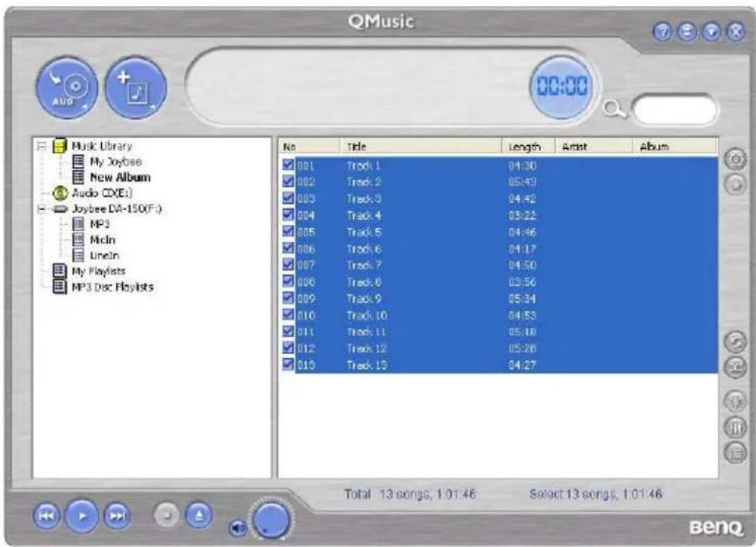The width and height of the screenshot is (756, 547).
Task: Click the bottom round side button
Action: (735, 453)
